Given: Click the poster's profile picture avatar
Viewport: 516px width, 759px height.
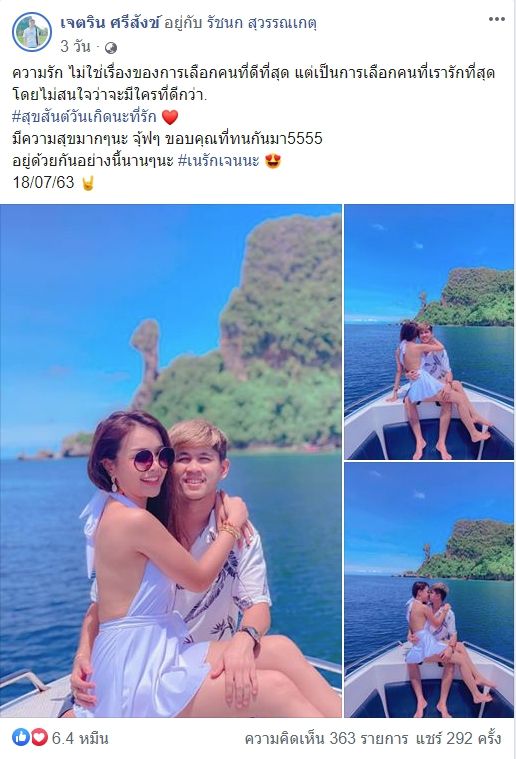Looking at the screenshot, I should 32,32.
